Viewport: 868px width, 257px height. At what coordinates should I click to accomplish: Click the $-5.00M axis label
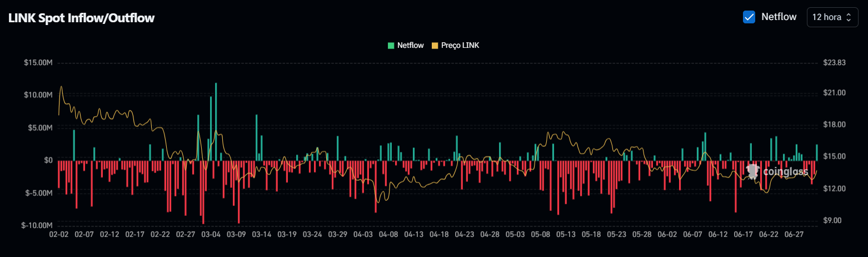[39, 193]
